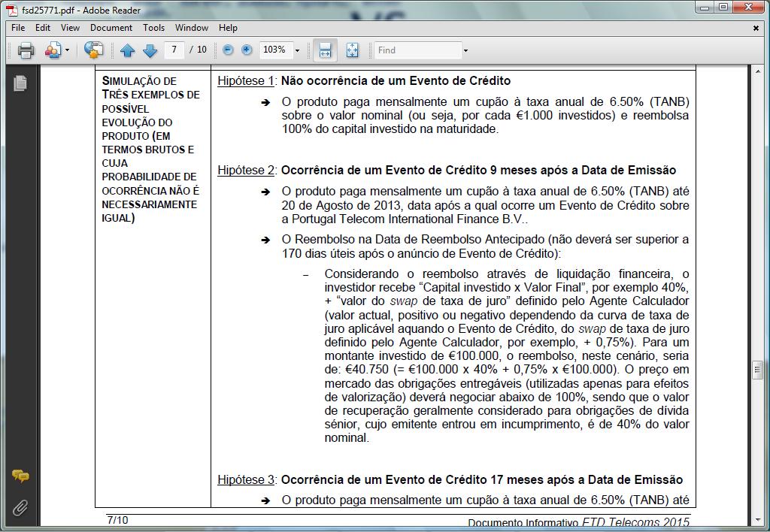Click the underlined 'Hipótese 2' heading
Viewport: 770px width, 532px height.
tap(246, 171)
